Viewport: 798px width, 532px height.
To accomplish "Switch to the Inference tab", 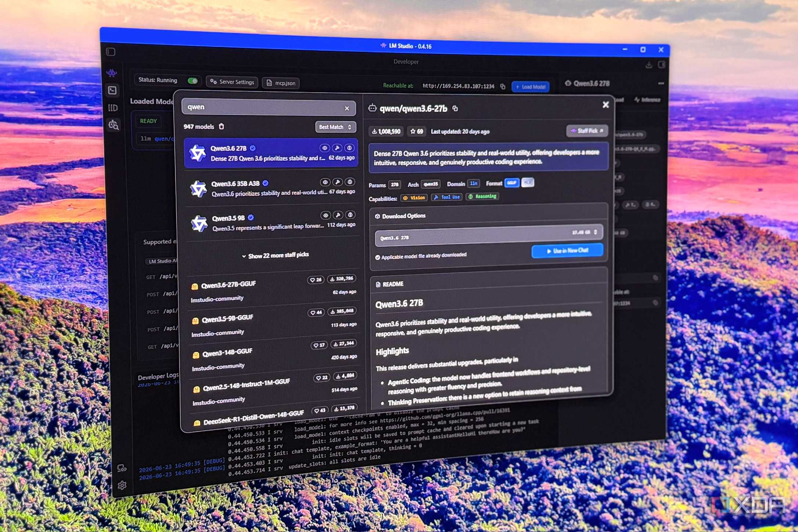I will (647, 100).
